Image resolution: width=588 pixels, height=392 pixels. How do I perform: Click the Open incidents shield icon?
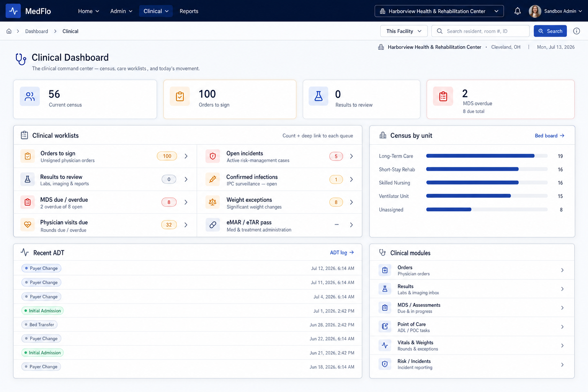pos(213,156)
